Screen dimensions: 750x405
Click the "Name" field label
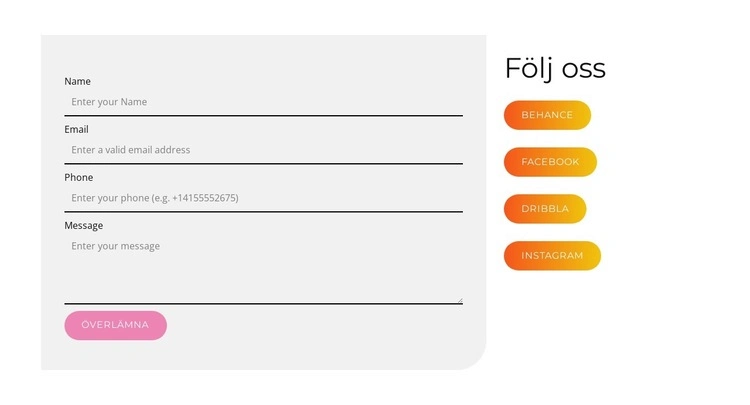77,81
